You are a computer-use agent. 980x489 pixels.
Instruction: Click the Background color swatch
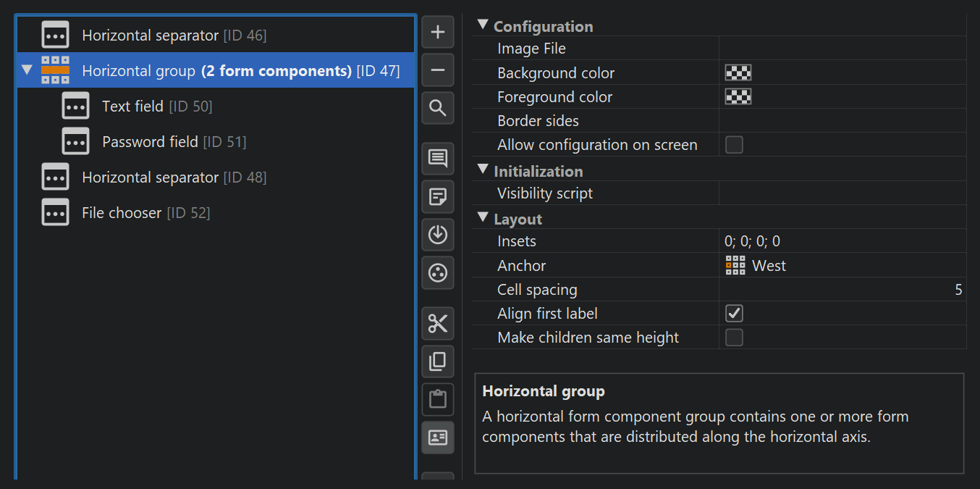click(x=738, y=73)
